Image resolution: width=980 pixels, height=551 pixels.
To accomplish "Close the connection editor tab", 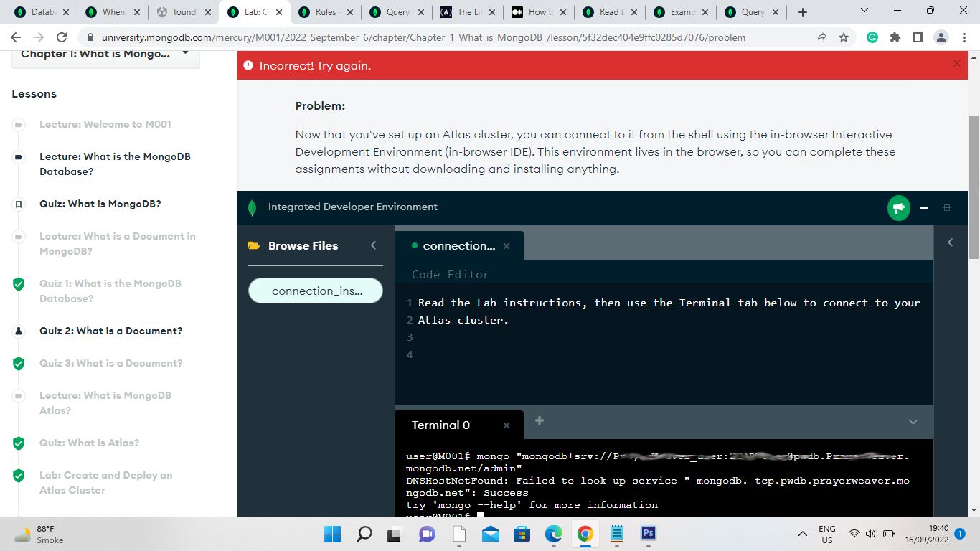I will coord(506,246).
